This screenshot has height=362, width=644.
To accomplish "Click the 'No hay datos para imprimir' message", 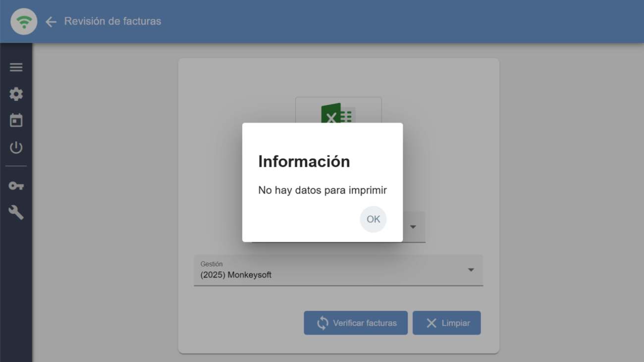I will [322, 190].
